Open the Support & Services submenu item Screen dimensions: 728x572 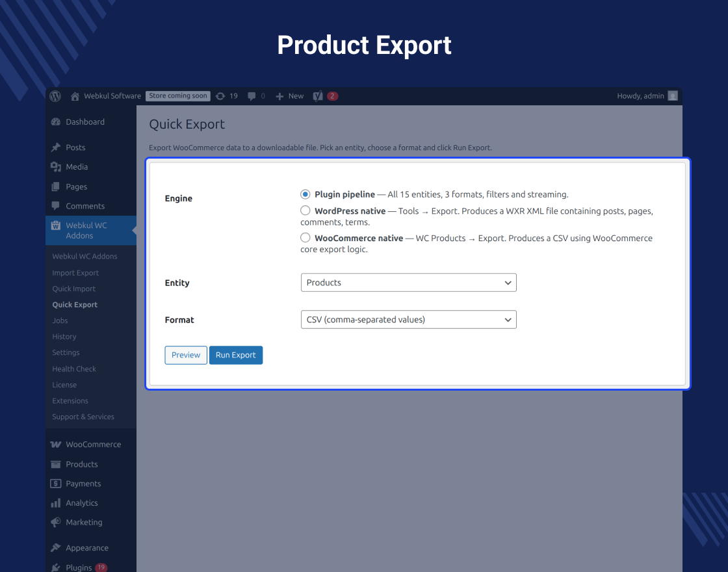pos(83,417)
